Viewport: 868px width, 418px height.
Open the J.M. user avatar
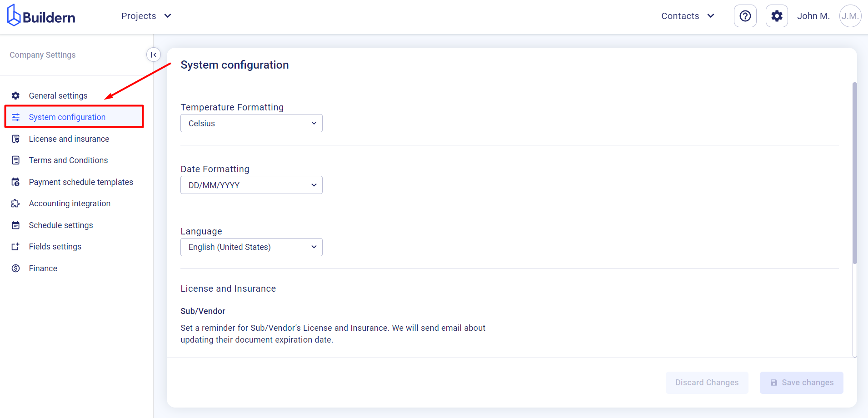click(x=849, y=16)
